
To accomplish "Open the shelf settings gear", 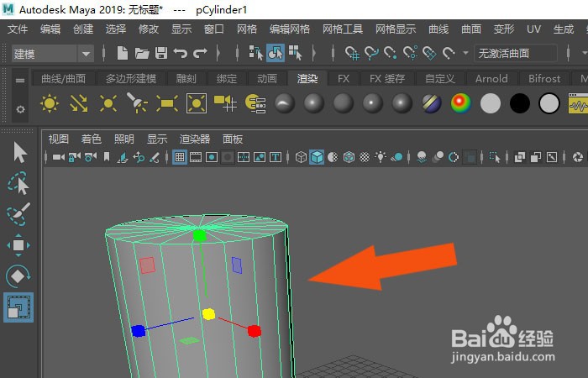I will pyautogui.click(x=21, y=109).
